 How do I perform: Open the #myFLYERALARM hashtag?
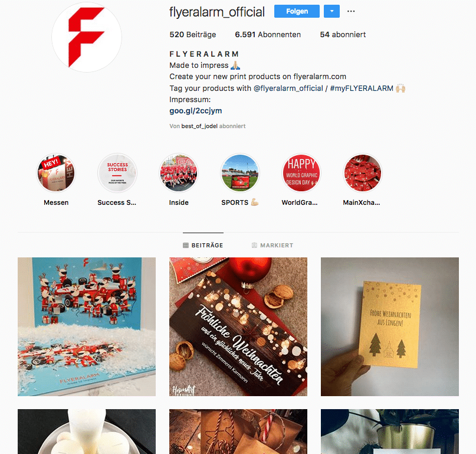click(x=362, y=89)
